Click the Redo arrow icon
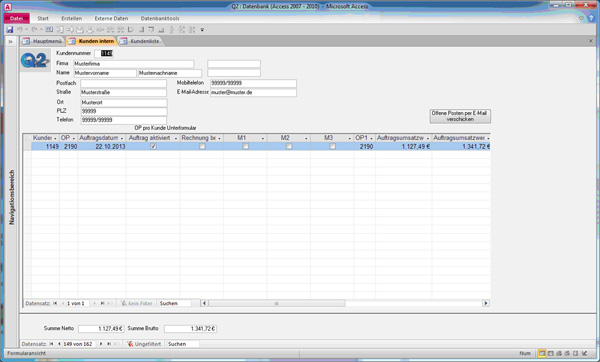600x362 pixels. pos(34,29)
